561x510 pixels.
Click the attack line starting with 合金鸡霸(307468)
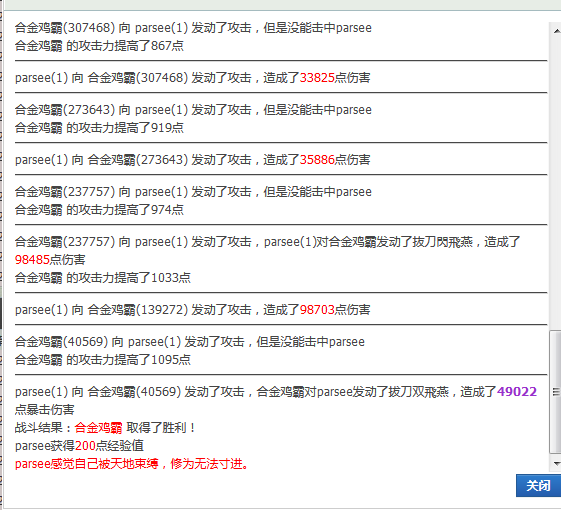pos(193,28)
